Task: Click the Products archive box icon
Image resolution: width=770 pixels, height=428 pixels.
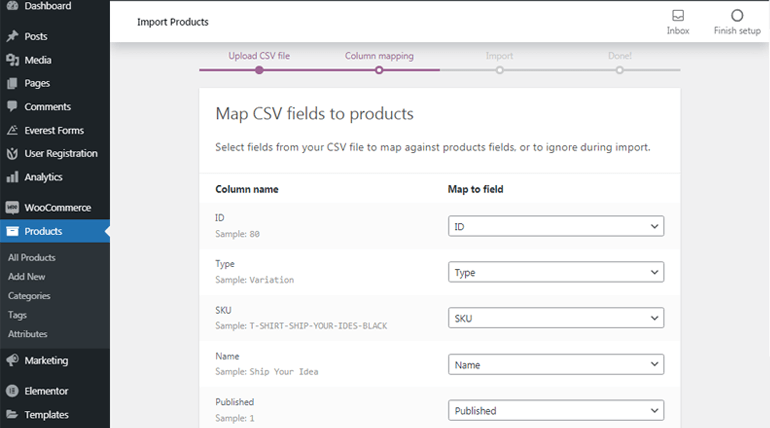Action: point(12,231)
